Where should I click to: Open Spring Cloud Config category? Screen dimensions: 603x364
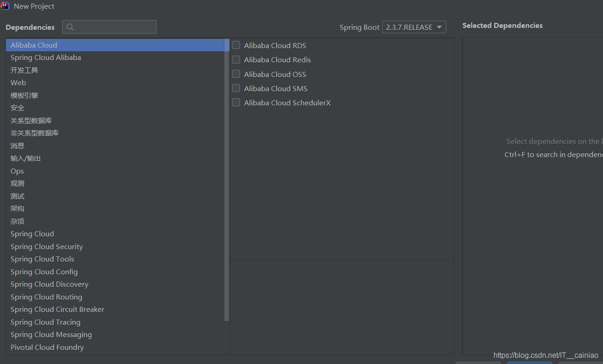(x=115, y=272)
